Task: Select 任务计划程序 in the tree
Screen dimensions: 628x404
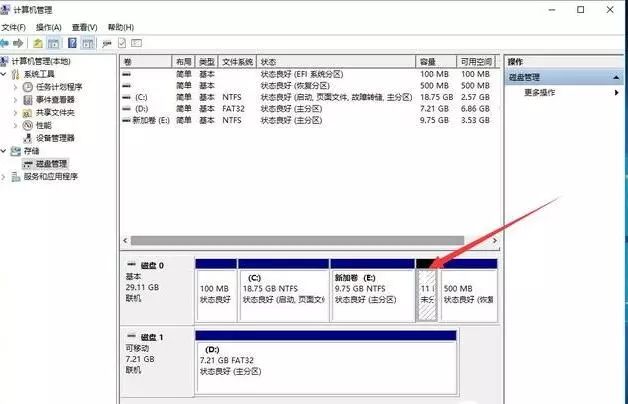Action: [x=59, y=87]
